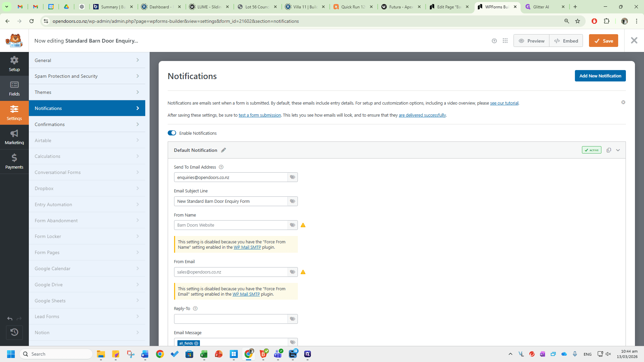Click into the Email Subject Line field
Screen dimensions: 644x362
click(231, 201)
